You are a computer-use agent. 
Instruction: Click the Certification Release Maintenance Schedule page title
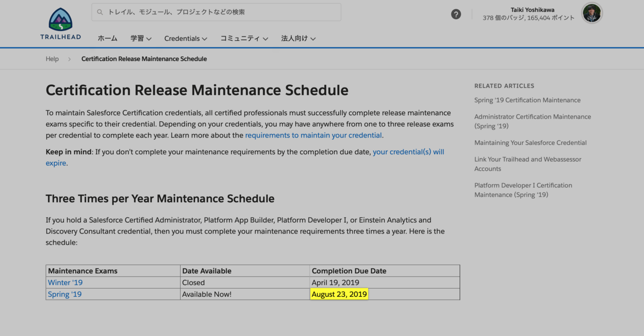pyautogui.click(x=197, y=90)
